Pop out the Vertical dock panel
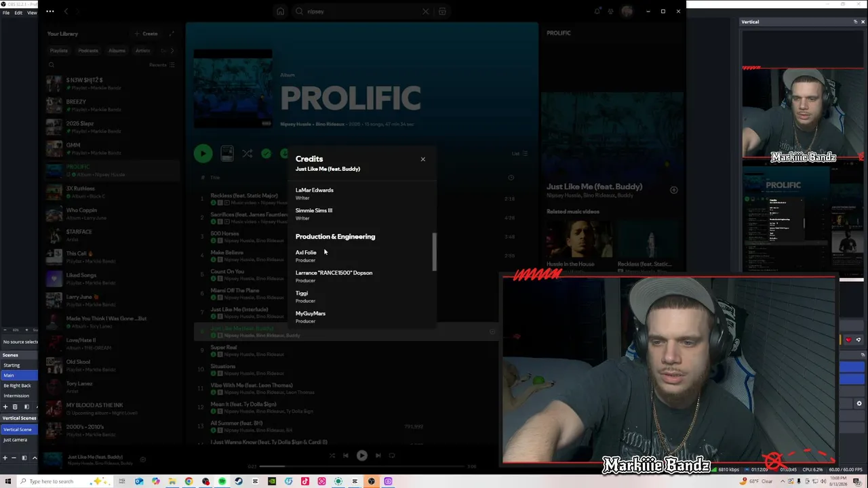 point(855,22)
